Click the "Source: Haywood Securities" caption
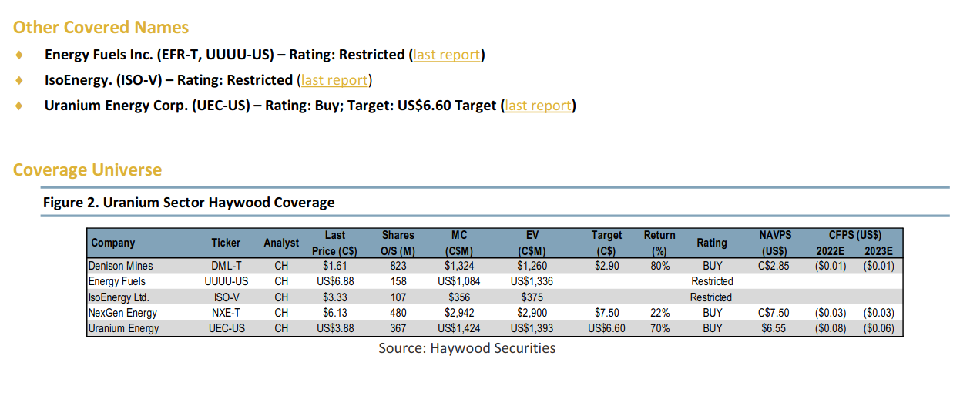Screen dimensions: 980x396 click(467, 348)
